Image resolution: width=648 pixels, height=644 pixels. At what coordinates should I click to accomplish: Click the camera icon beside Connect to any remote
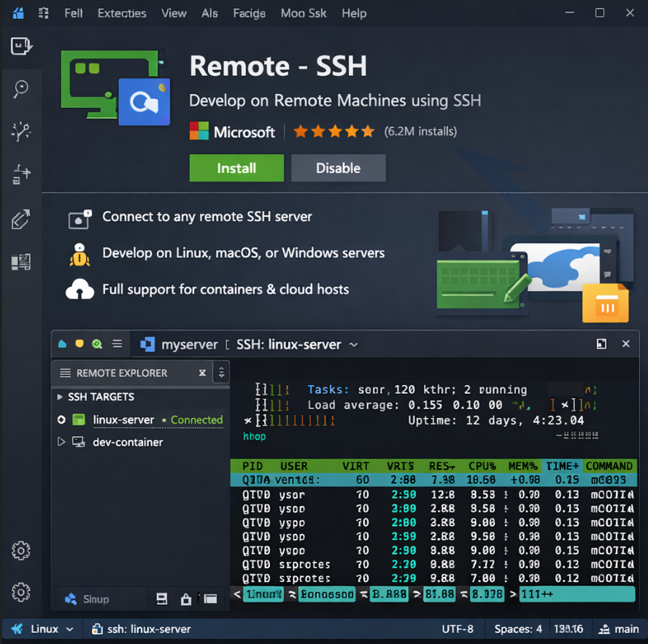click(x=80, y=219)
